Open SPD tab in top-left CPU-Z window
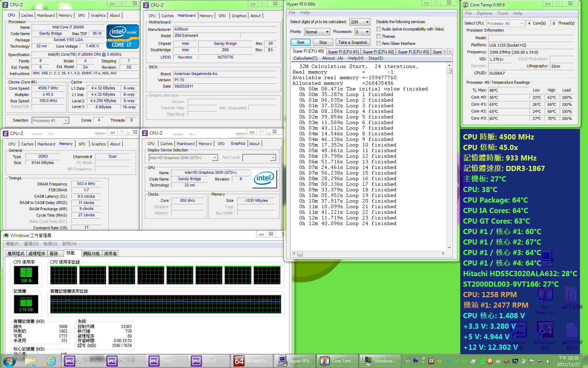 pos(81,15)
